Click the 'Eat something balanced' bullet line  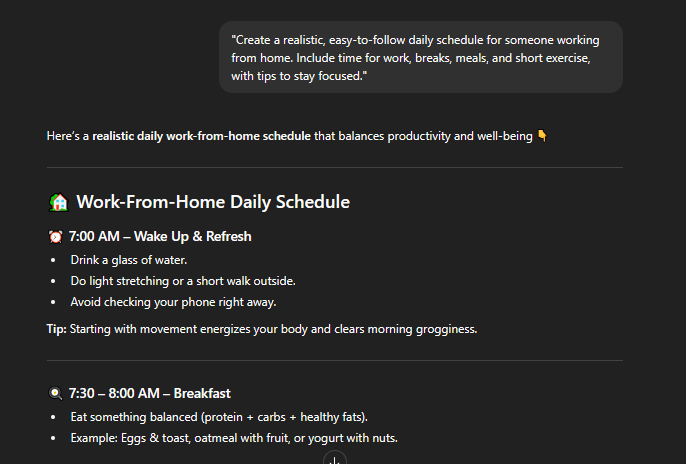219,417
